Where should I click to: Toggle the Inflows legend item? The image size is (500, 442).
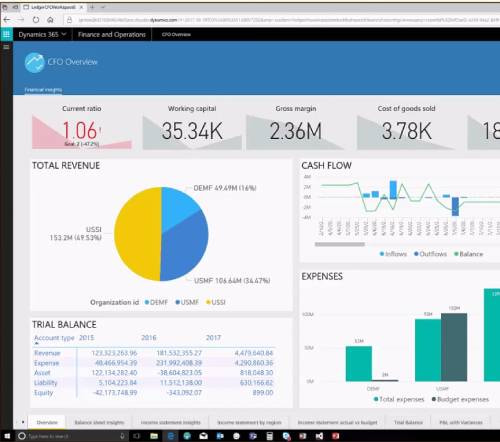(393, 254)
